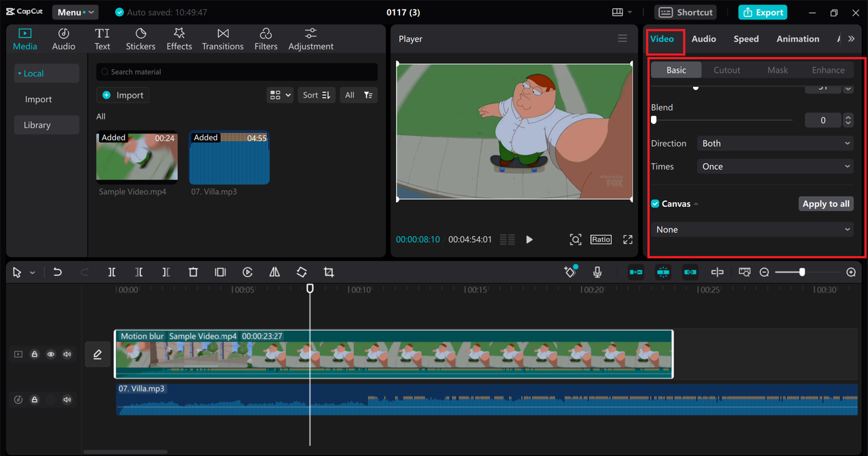
Task: Select Import in the left sidebar
Action: [39, 99]
